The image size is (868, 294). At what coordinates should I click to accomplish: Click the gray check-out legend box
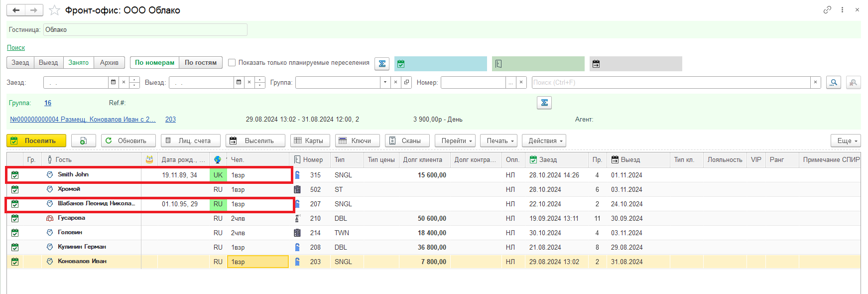tap(636, 64)
